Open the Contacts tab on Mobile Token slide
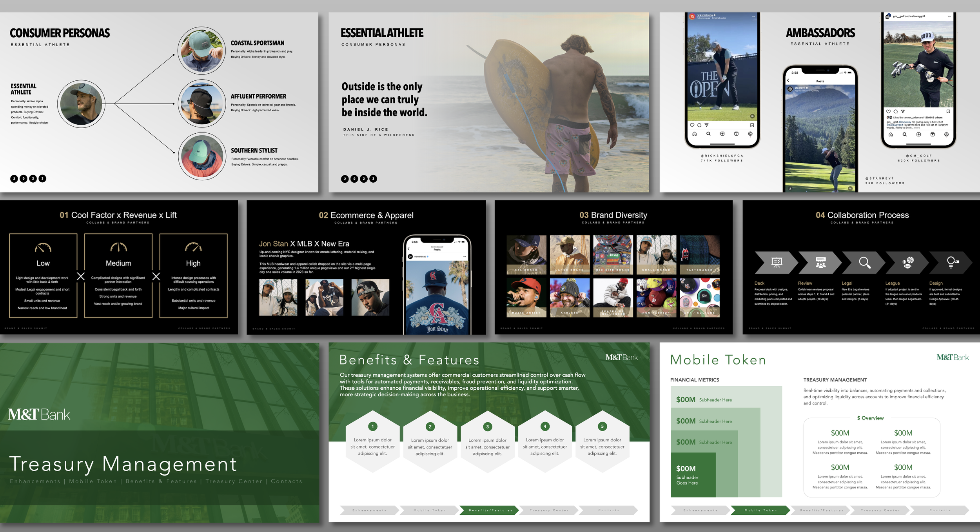This screenshot has height=532, width=980. (940, 510)
